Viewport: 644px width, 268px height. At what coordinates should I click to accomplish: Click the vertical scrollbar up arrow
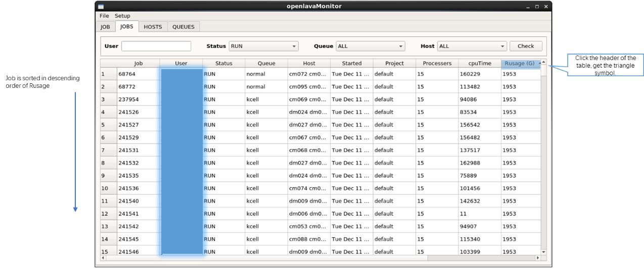[544, 62]
